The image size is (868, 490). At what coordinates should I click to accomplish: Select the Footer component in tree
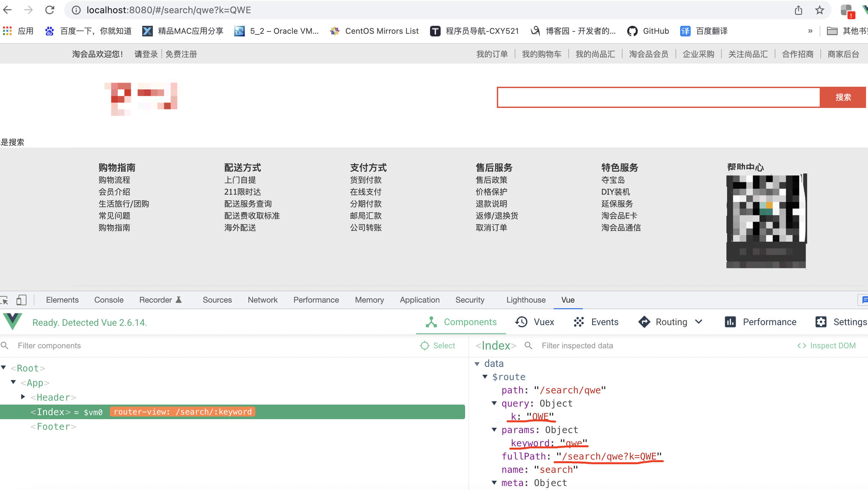(x=53, y=427)
